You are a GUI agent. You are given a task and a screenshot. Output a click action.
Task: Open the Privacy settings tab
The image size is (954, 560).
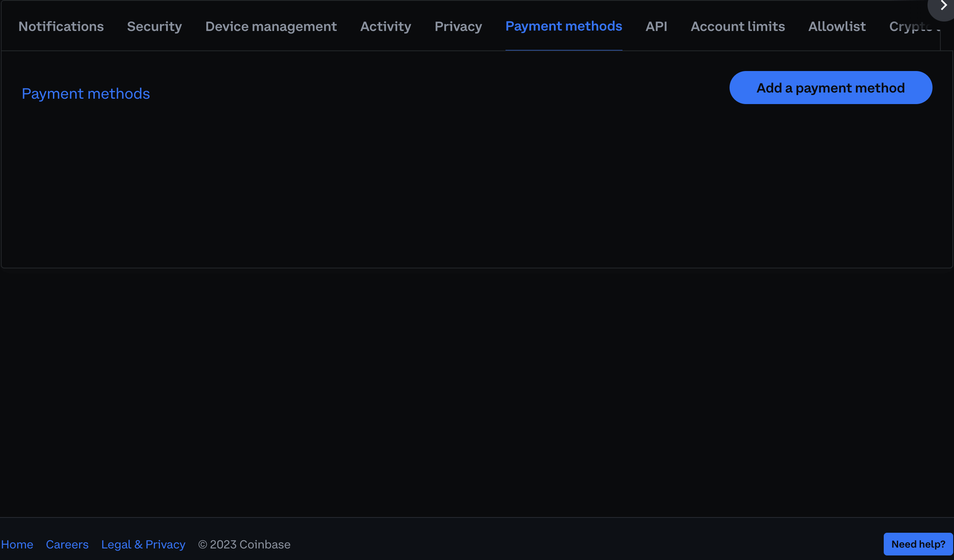point(458,26)
